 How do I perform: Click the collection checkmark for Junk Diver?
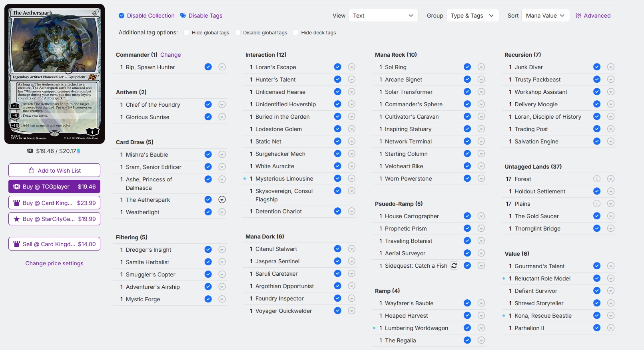(x=597, y=67)
